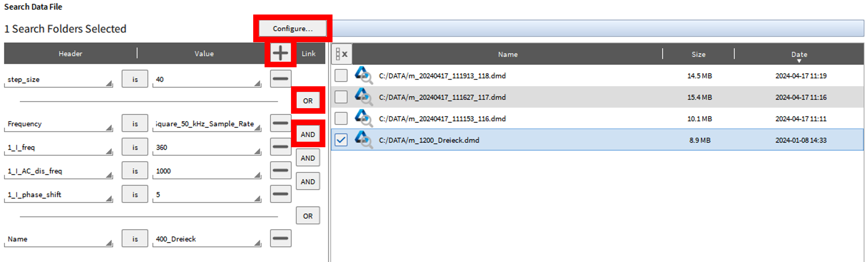Screen dimensions: 868x262
Task: Sort results by Size column header
Action: (x=698, y=54)
